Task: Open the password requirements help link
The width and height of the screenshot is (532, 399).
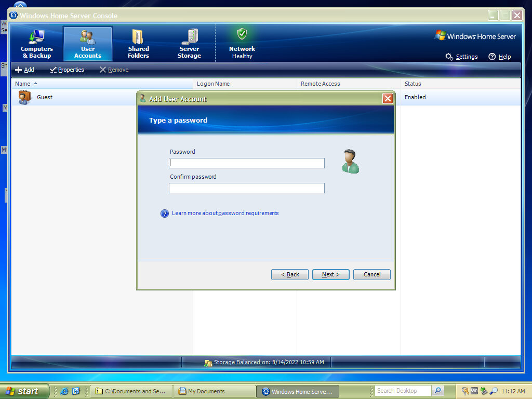Action: coord(225,213)
